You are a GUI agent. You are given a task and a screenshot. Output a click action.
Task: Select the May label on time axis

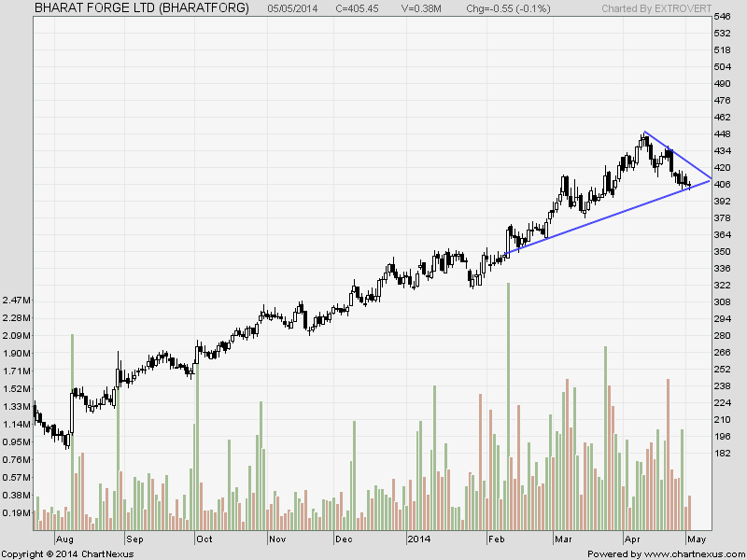[697, 539]
